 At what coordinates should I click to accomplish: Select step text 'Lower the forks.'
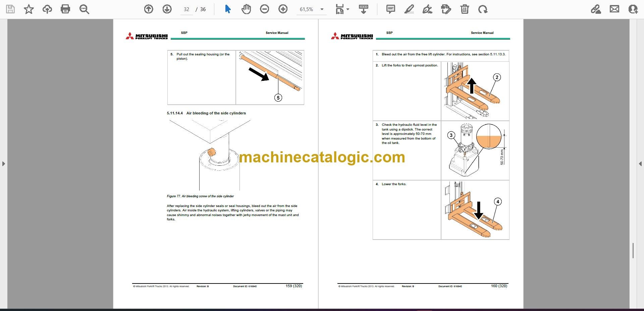tap(394, 184)
